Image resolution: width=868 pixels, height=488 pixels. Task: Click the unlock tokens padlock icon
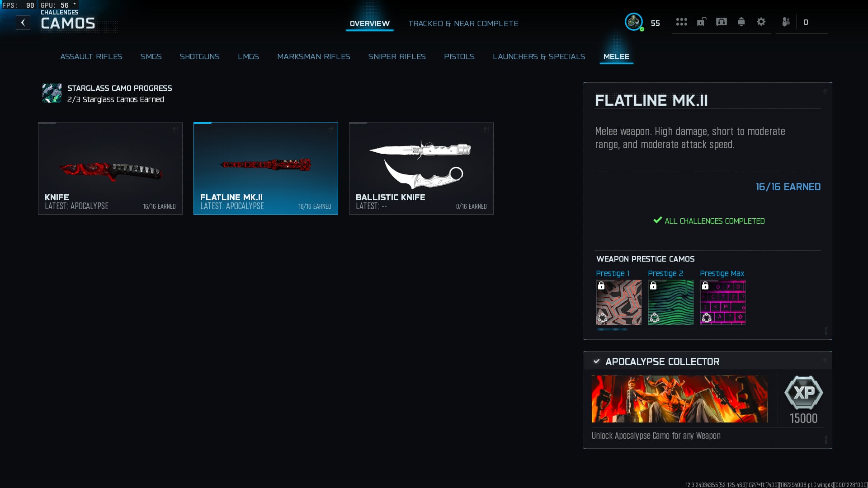[701, 22]
